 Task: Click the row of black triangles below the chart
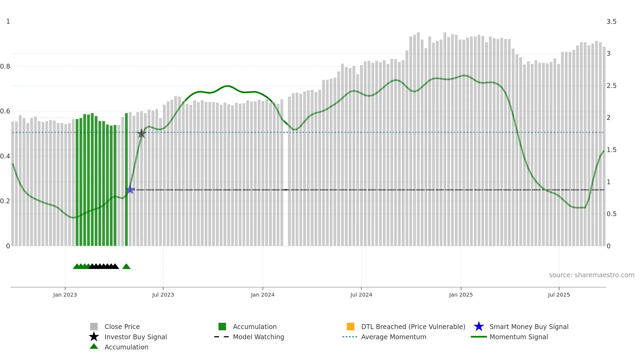pyautogui.click(x=104, y=266)
